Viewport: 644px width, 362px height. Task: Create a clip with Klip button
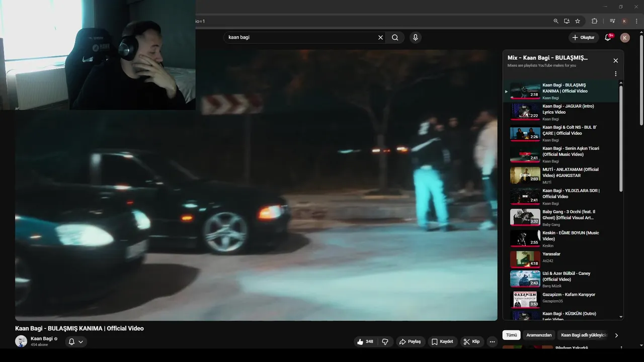[x=471, y=341]
